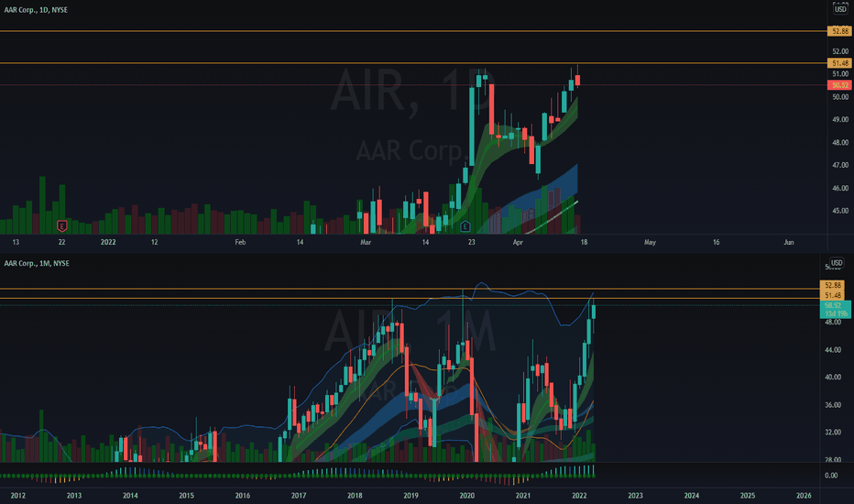Click '2026' on the monthly time axis
The image size is (854, 504).
tap(804, 495)
